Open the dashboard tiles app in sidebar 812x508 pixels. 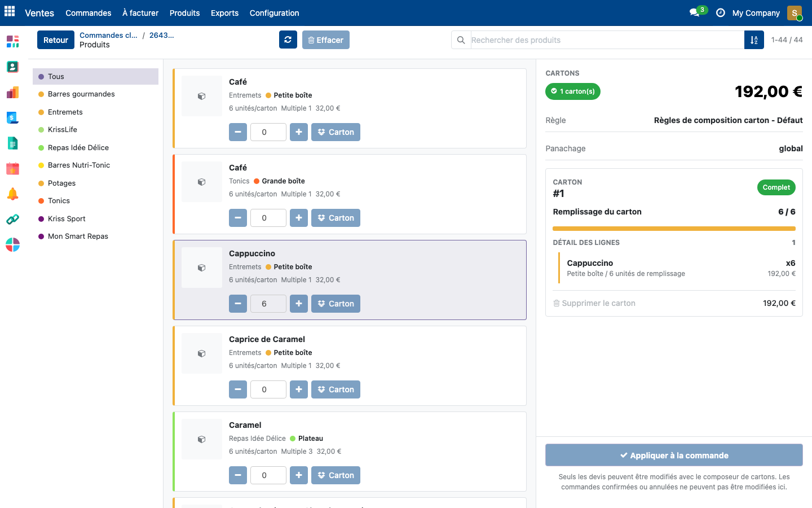pyautogui.click(x=12, y=41)
